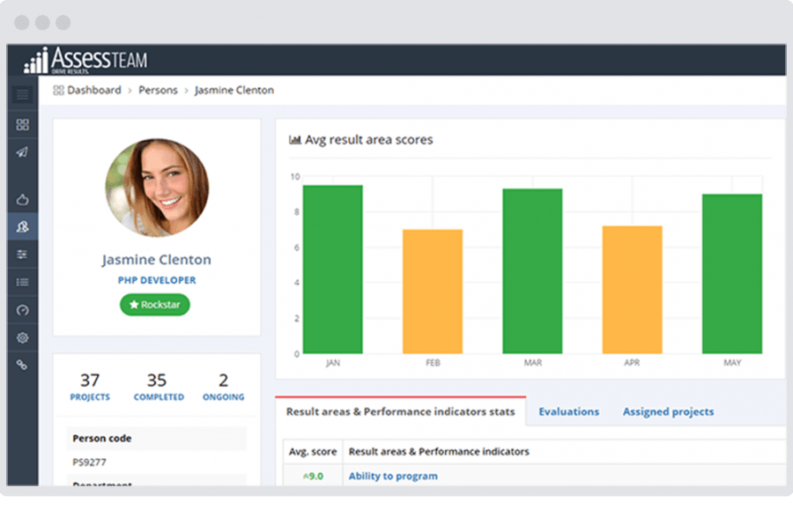Select the thumbs-up icon in the sidebar
Screen dimensions: 793x532
(x=22, y=199)
